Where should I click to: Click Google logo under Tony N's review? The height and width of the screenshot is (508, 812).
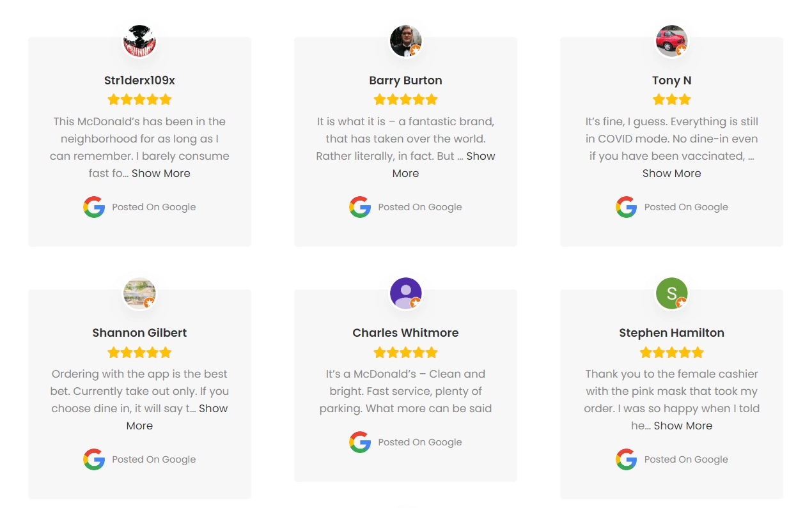(626, 207)
